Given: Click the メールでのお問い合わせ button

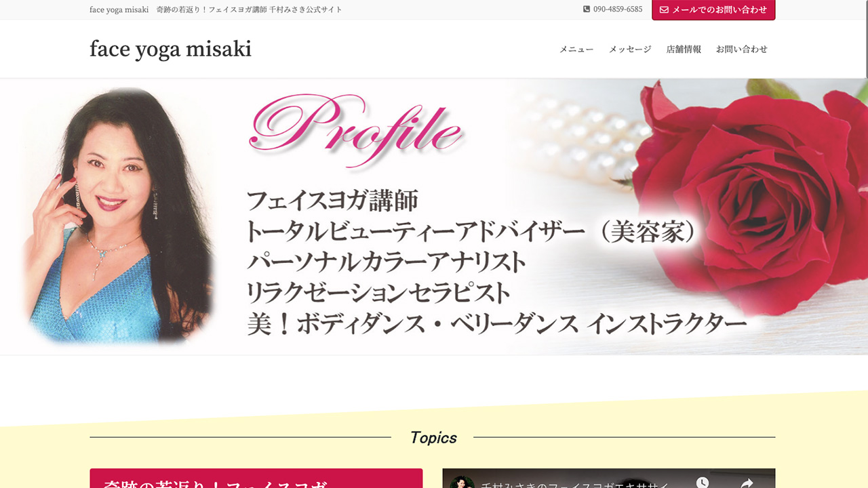Looking at the screenshot, I should pyautogui.click(x=713, y=9).
